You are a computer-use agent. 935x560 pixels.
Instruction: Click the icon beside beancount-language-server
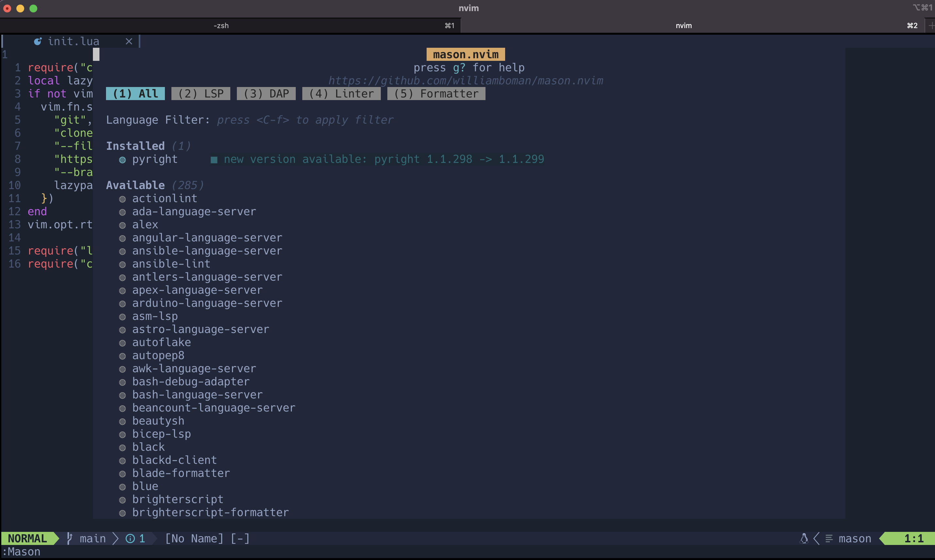click(122, 408)
